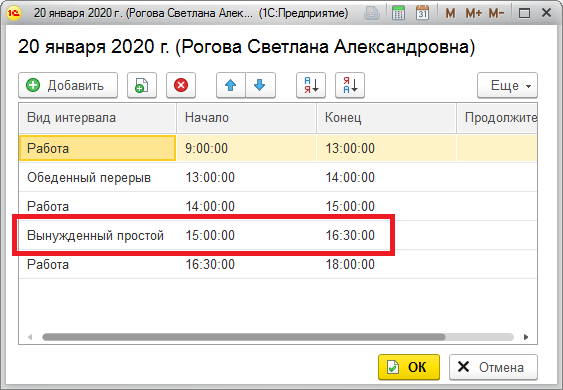The image size is (563, 390).
Task: Click the horizontal scrollbar thumb
Action: pos(244,337)
